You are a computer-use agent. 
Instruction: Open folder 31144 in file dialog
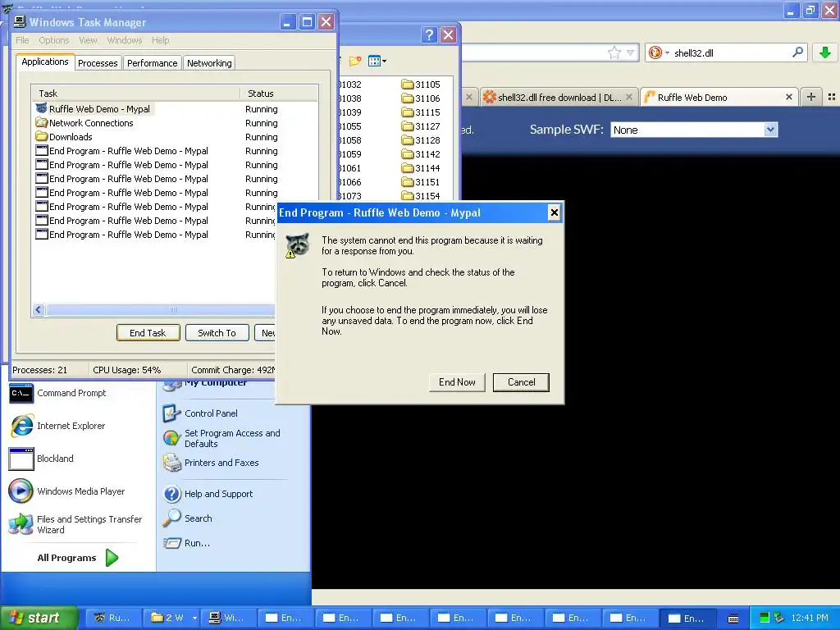pos(421,167)
